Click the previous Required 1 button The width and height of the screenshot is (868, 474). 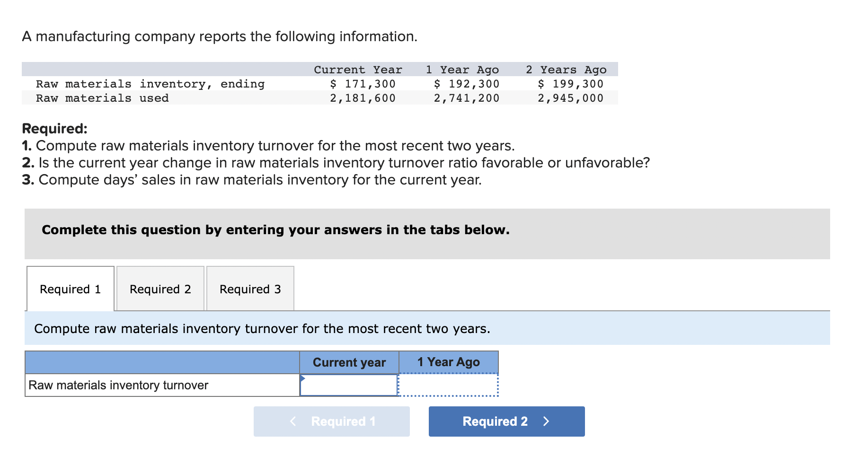pyautogui.click(x=332, y=421)
